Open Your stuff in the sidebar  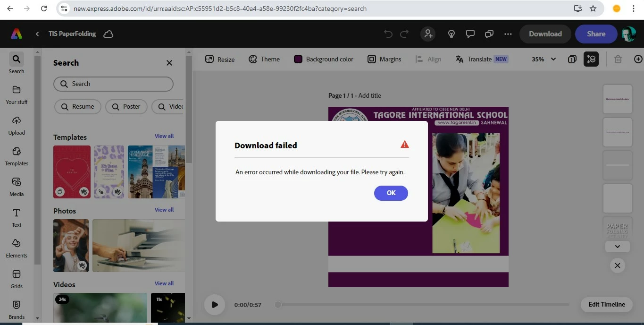pyautogui.click(x=17, y=94)
